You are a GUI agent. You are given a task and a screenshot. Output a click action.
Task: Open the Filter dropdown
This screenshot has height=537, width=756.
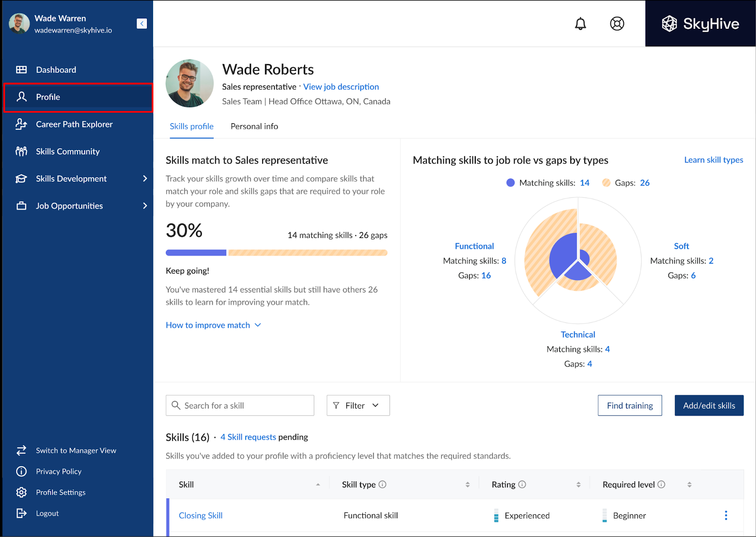coord(358,406)
